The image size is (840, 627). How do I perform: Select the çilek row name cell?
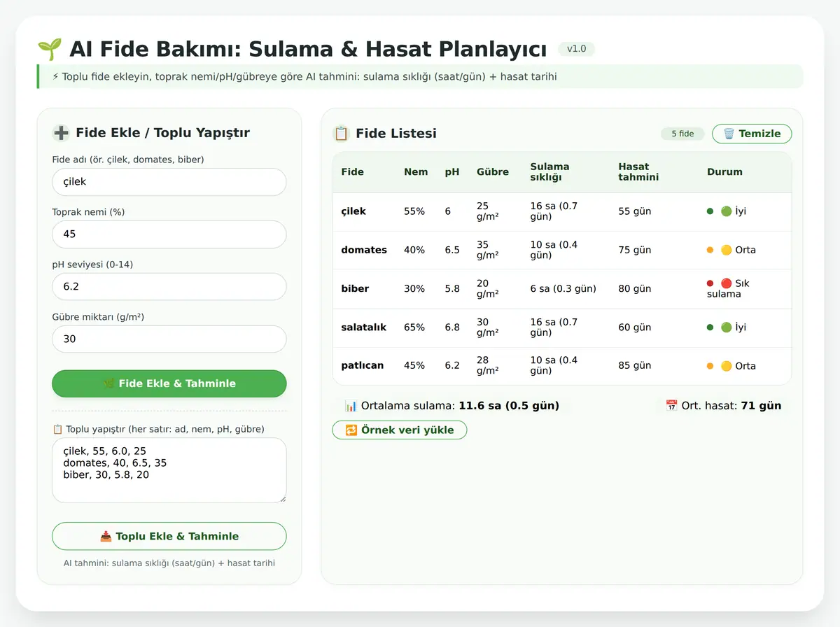pos(353,211)
